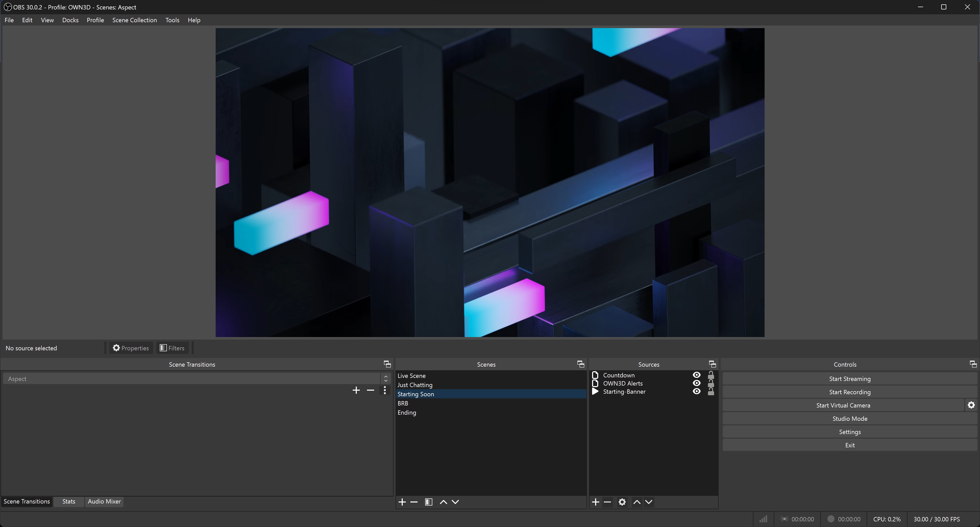Open properties for the selected source
980x527 pixels.
point(131,348)
